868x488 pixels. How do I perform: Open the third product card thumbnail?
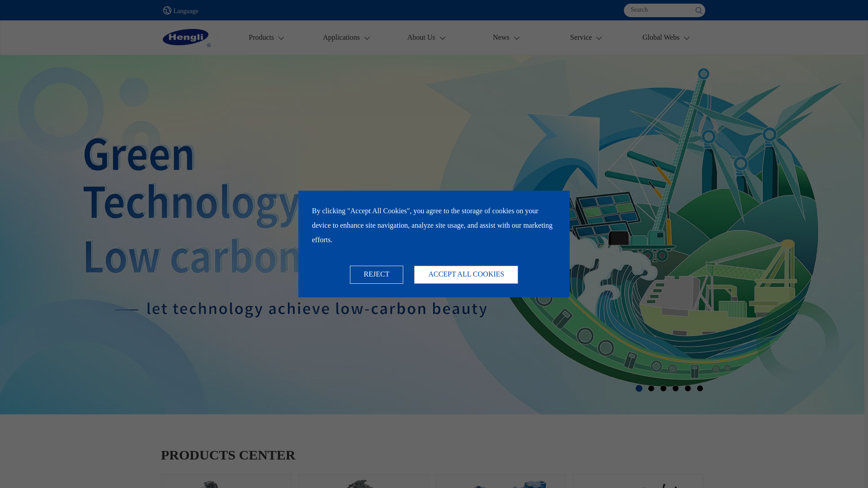tap(500, 481)
